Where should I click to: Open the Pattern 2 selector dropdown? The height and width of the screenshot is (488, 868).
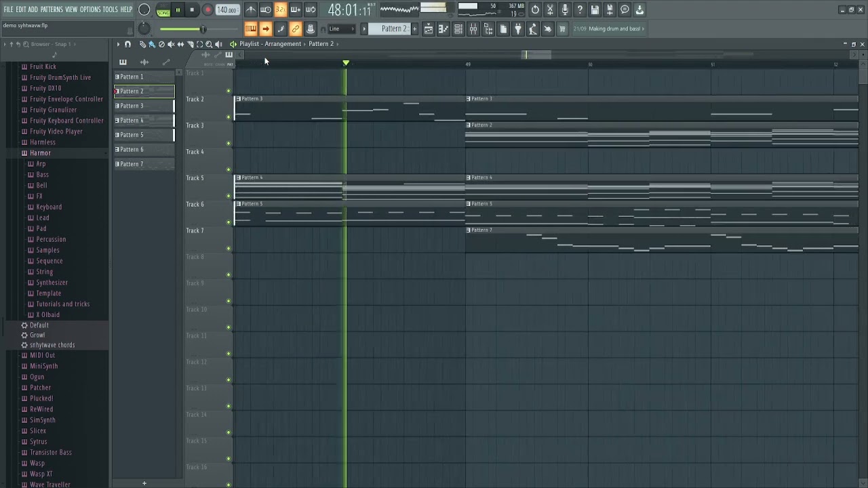pyautogui.click(x=389, y=28)
